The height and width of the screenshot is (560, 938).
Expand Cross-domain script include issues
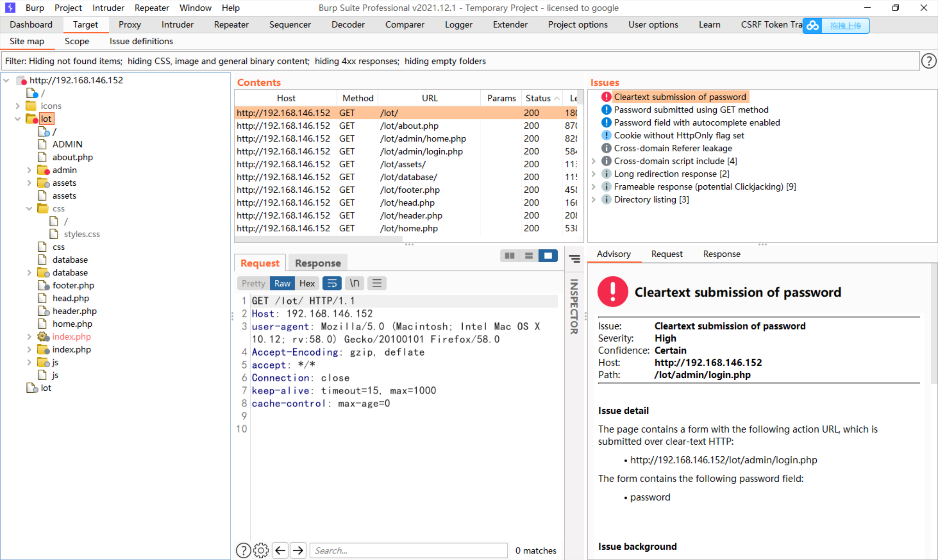click(594, 161)
